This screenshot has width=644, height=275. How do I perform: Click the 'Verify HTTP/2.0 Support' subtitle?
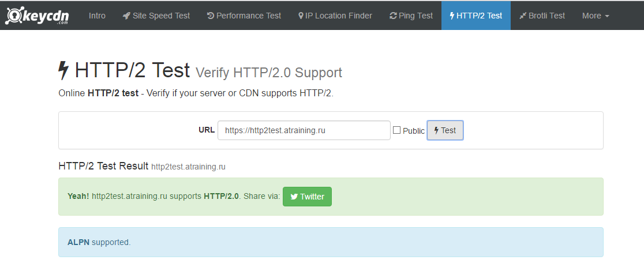coord(268,73)
